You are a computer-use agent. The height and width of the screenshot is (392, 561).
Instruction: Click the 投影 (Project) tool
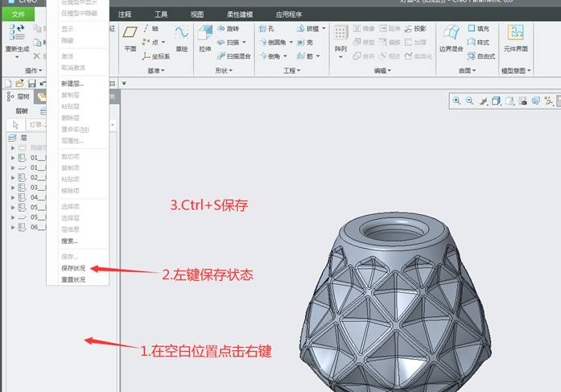[415, 28]
